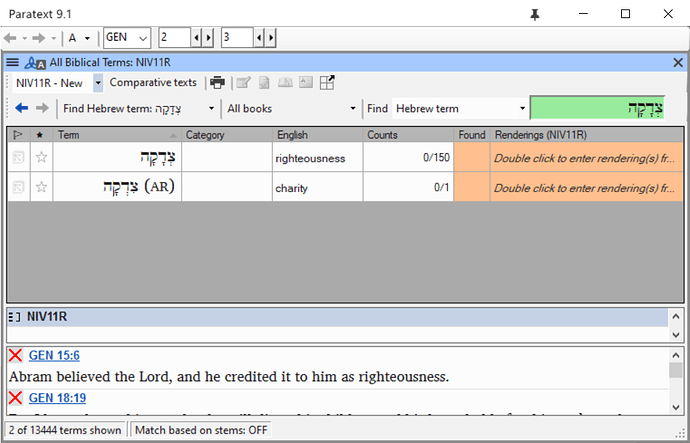
Task: Open the GEN book dropdown
Action: coord(143,38)
